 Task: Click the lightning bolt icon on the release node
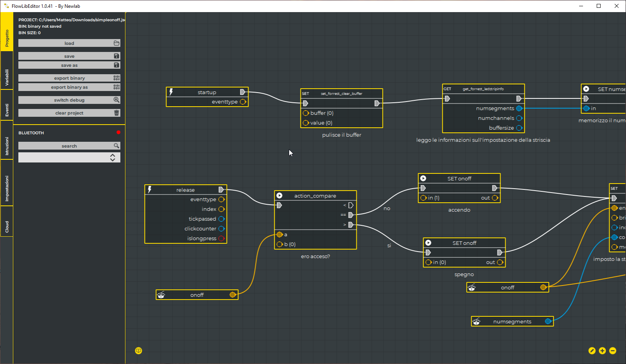point(150,189)
